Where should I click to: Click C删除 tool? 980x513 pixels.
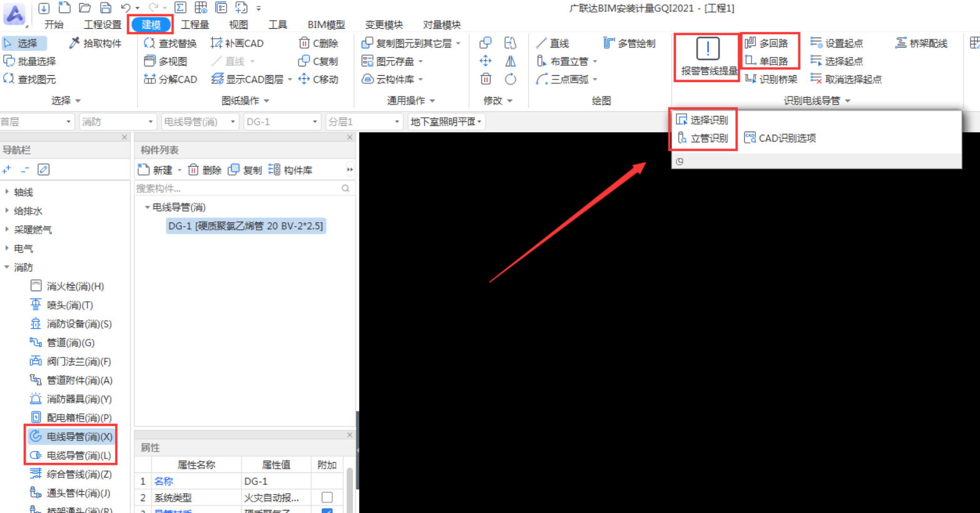pos(319,43)
